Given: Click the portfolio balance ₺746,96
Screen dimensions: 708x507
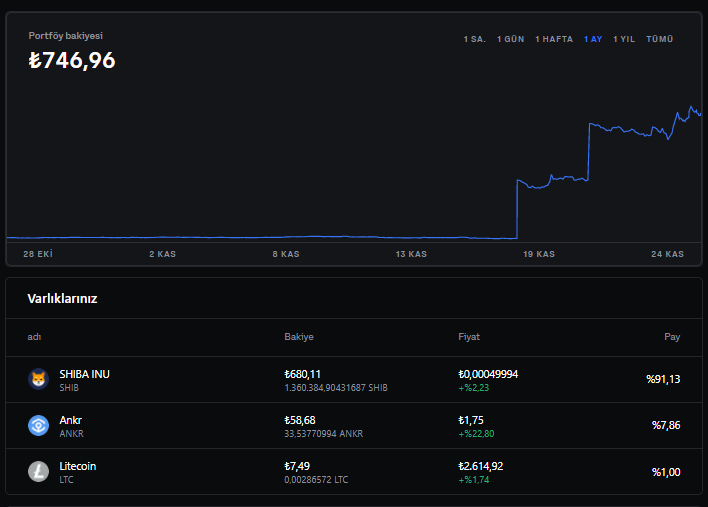Looking at the screenshot, I should [72, 60].
